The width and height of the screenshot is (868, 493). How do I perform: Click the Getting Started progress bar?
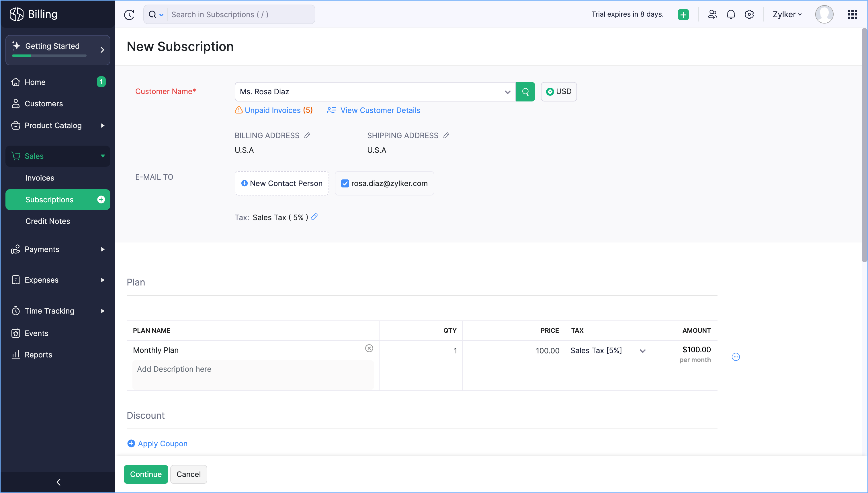coord(49,55)
